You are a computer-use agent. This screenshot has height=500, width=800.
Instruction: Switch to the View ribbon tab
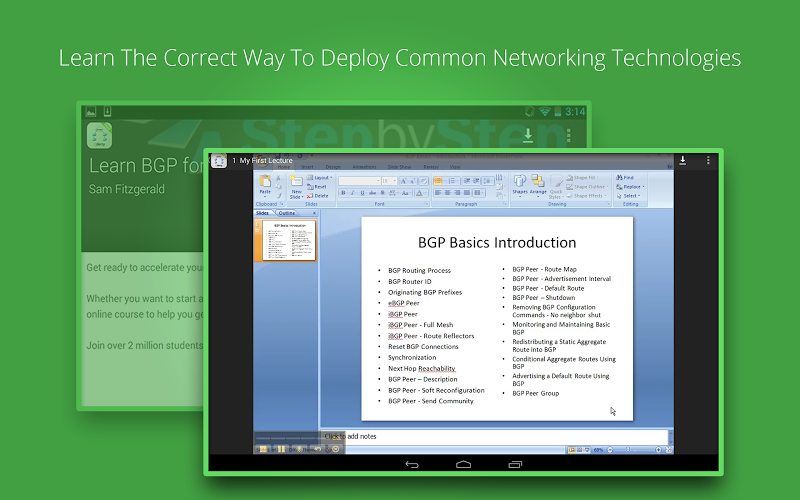455,167
